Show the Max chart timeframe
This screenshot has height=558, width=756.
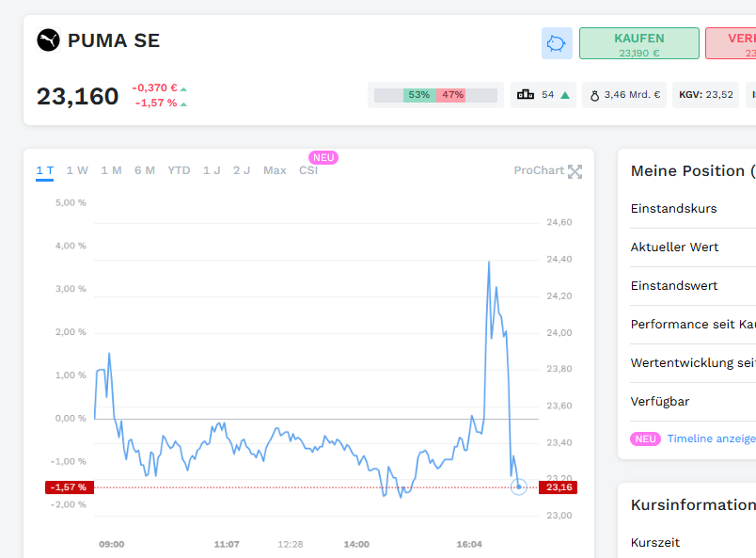(x=275, y=170)
